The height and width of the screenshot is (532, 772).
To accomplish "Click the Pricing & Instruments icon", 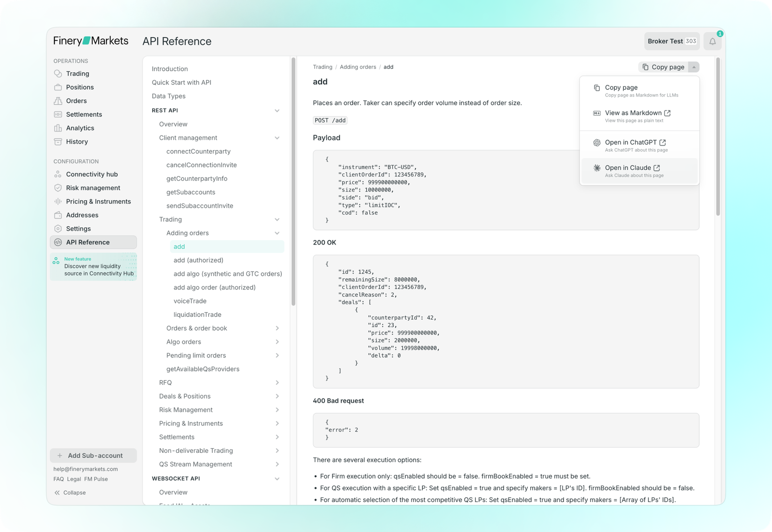I will tap(58, 201).
